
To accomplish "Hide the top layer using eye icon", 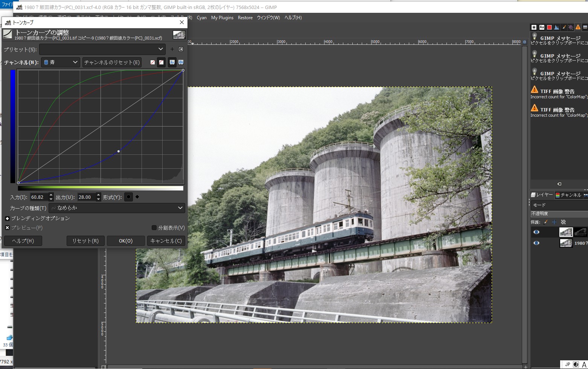I will point(536,232).
